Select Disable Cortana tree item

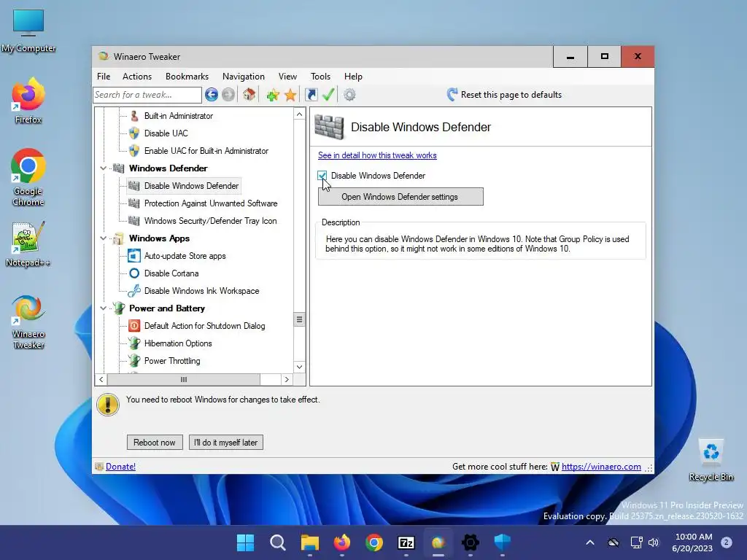171,273
